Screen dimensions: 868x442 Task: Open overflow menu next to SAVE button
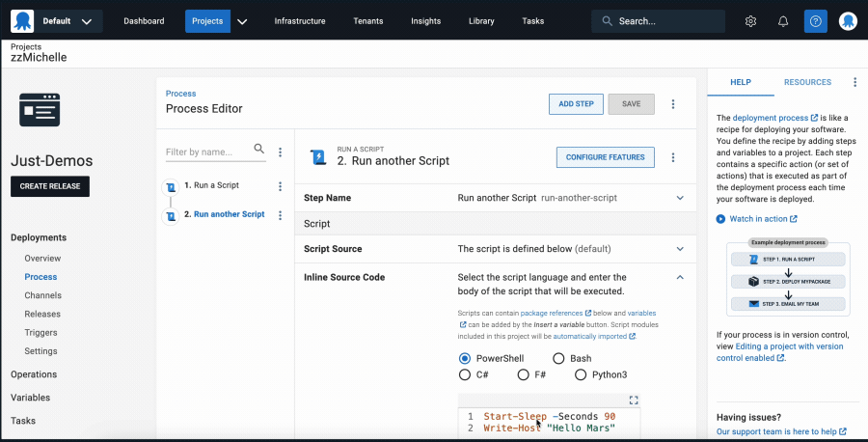point(673,104)
